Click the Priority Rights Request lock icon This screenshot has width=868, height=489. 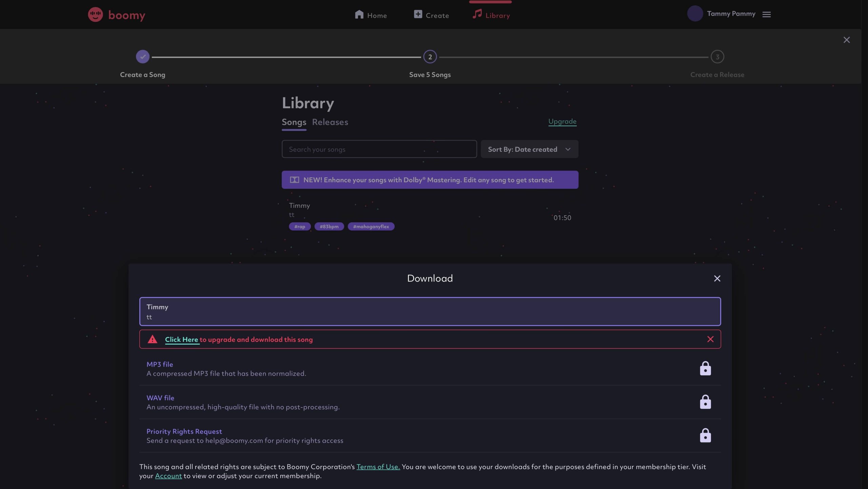point(705,435)
